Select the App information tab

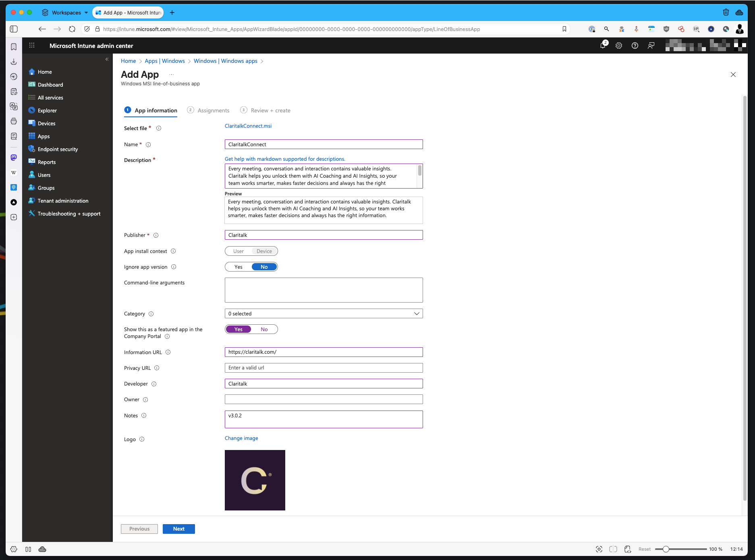coord(151,110)
